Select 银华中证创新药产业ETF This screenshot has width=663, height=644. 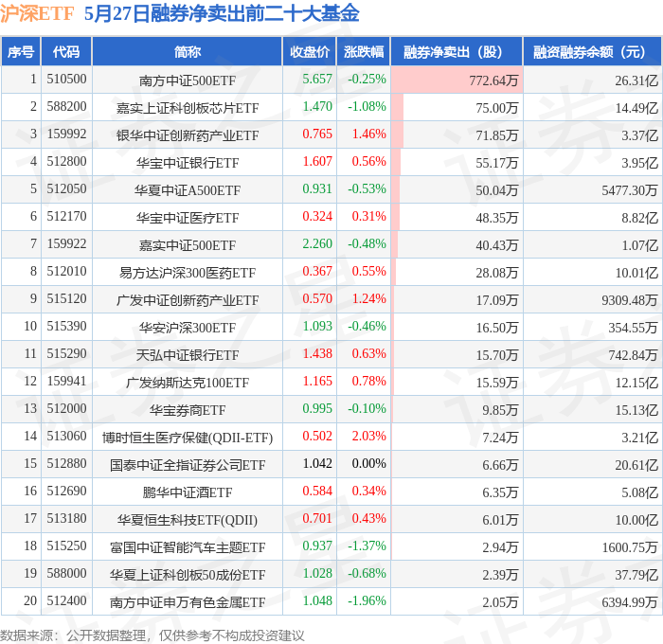tap(188, 135)
